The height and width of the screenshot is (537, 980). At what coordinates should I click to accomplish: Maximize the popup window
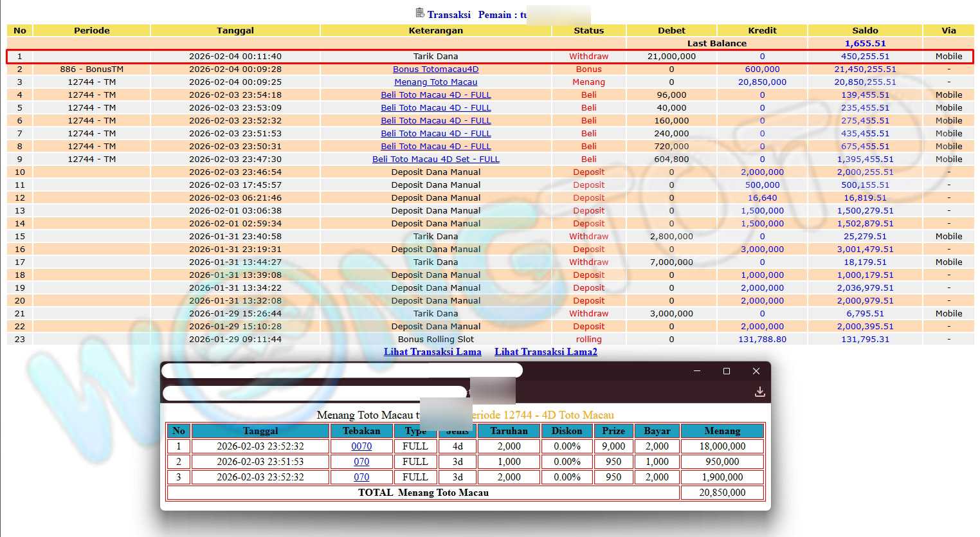tap(727, 371)
